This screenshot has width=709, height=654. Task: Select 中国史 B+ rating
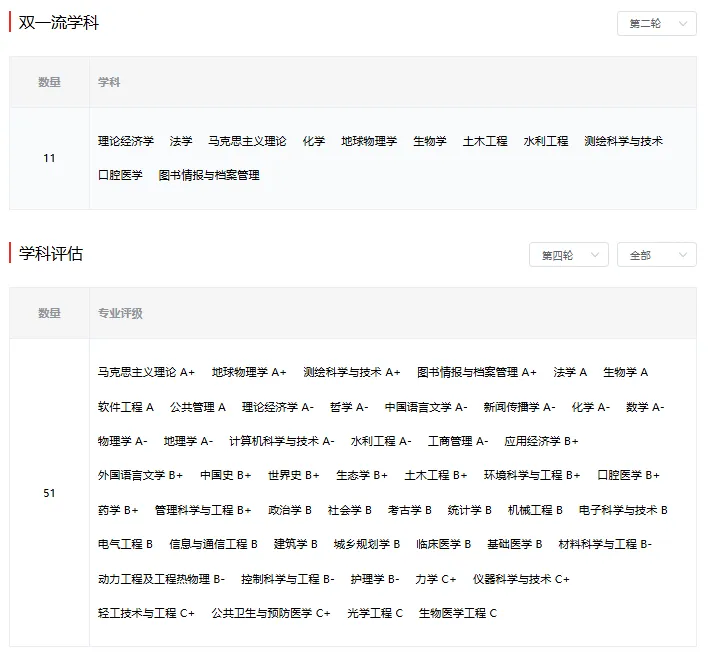tap(225, 475)
